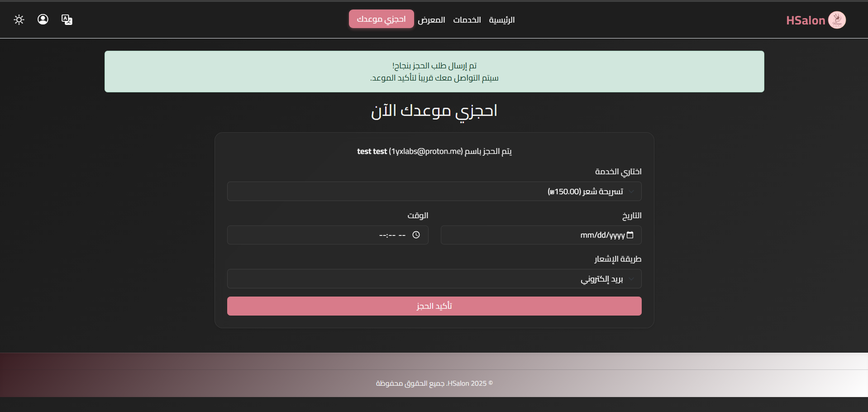This screenshot has width=868, height=412.
Task: Select الرئيسية in the top navigation
Action: pyautogui.click(x=502, y=20)
